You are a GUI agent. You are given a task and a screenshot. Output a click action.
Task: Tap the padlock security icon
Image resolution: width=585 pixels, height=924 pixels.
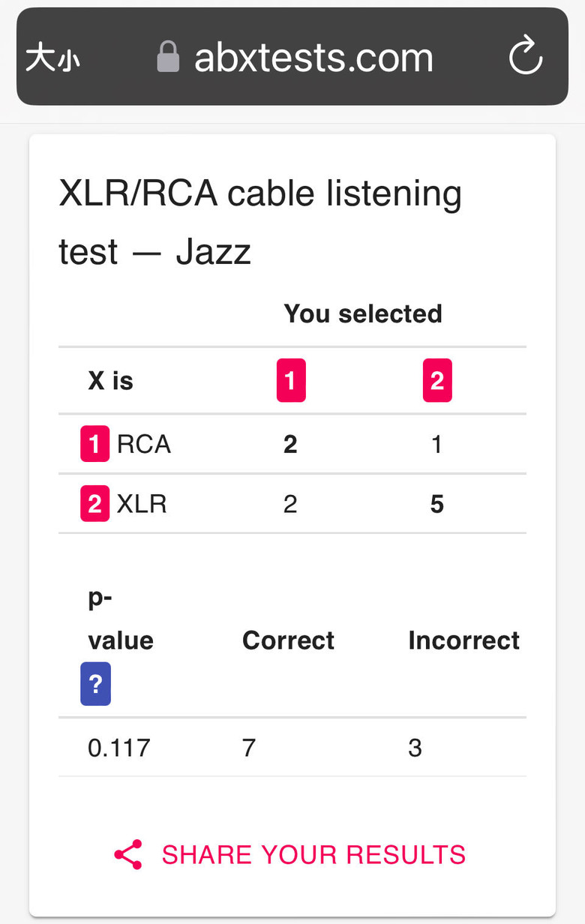click(x=168, y=56)
